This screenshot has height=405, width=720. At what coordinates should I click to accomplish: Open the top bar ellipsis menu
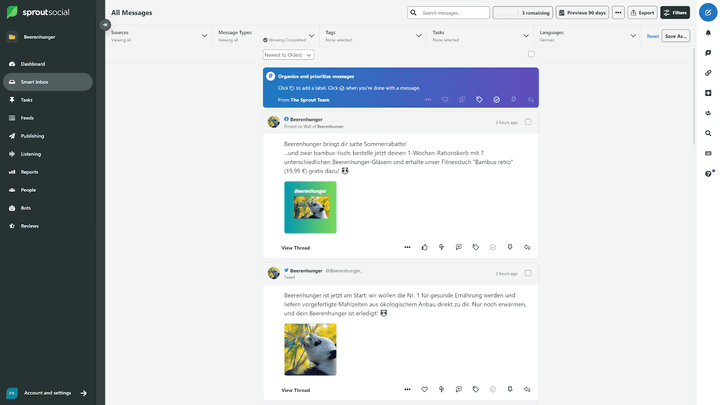618,13
